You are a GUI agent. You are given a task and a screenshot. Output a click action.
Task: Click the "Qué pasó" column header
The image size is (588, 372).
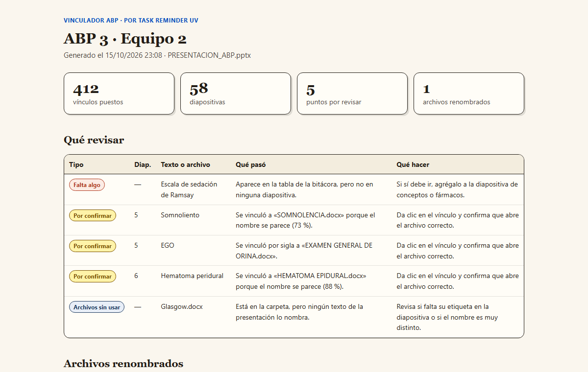[x=251, y=164]
